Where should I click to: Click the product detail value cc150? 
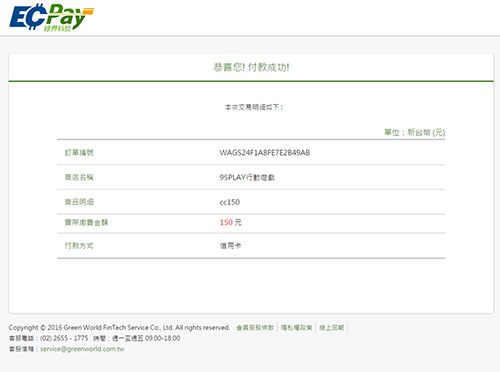click(x=229, y=202)
